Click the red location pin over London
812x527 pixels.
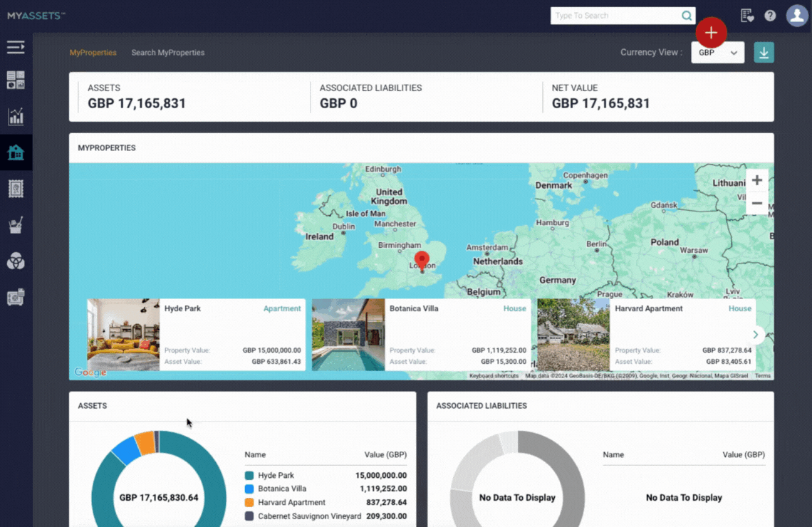pos(422,261)
